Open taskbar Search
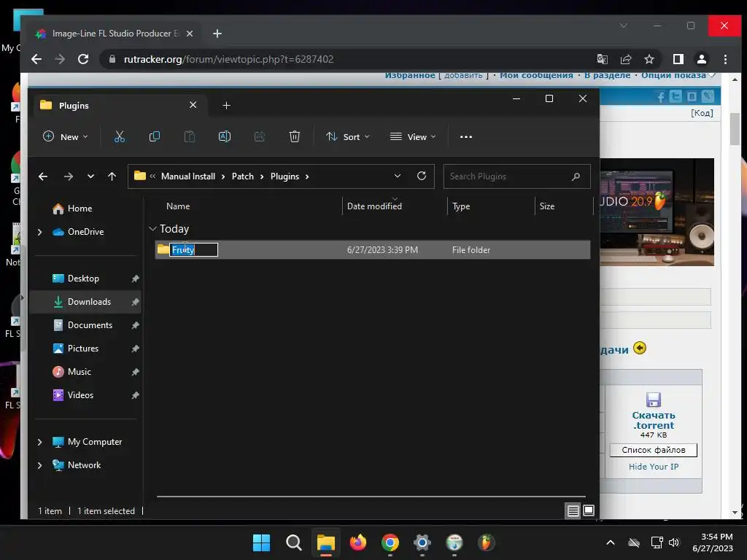747x560 pixels. pos(293,542)
